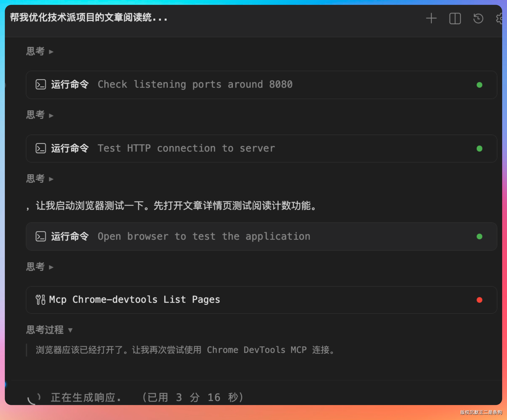The width and height of the screenshot is (507, 420).
Task: Click green status dot on 'Open browser' row
Action: coord(479,236)
